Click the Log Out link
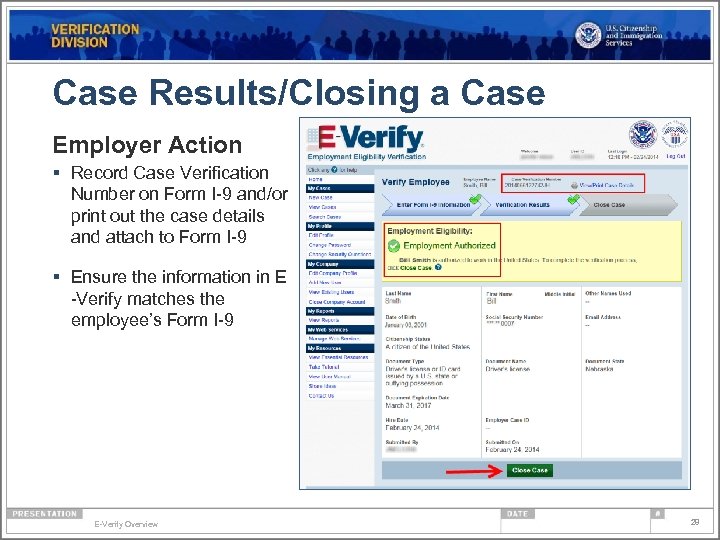This screenshot has width=720, height=540. (x=675, y=156)
